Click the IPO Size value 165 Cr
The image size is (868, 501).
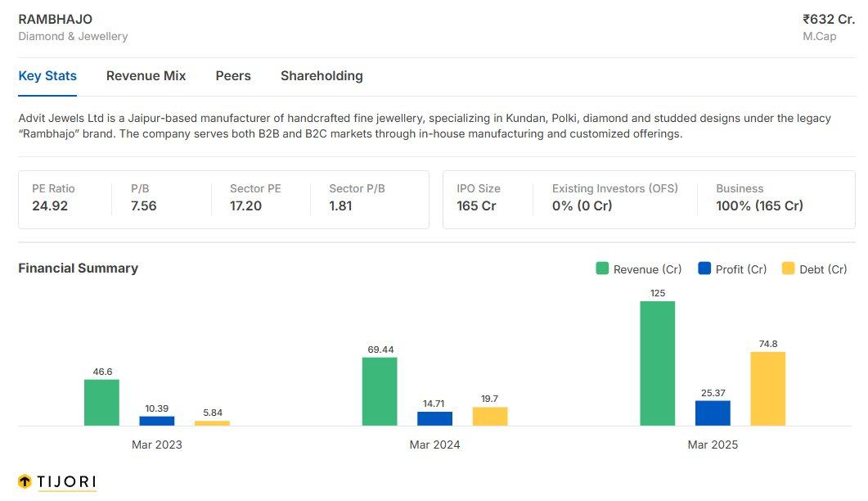point(477,205)
